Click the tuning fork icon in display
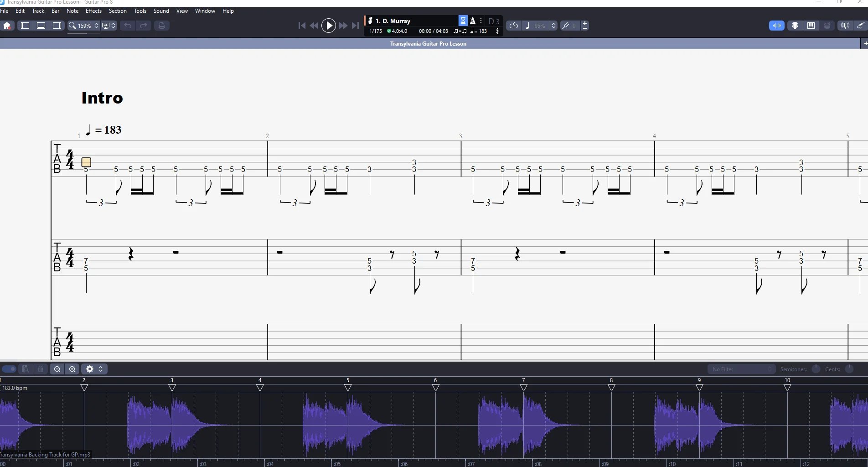This screenshot has width=868, height=467. [497, 31]
